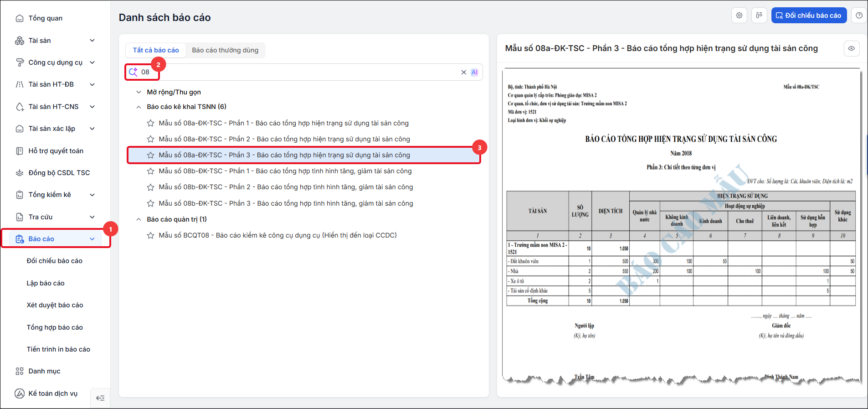The height and width of the screenshot is (409, 868).
Task: Open Tổng hợp báo cáo submenu item
Action: pyautogui.click(x=55, y=327)
